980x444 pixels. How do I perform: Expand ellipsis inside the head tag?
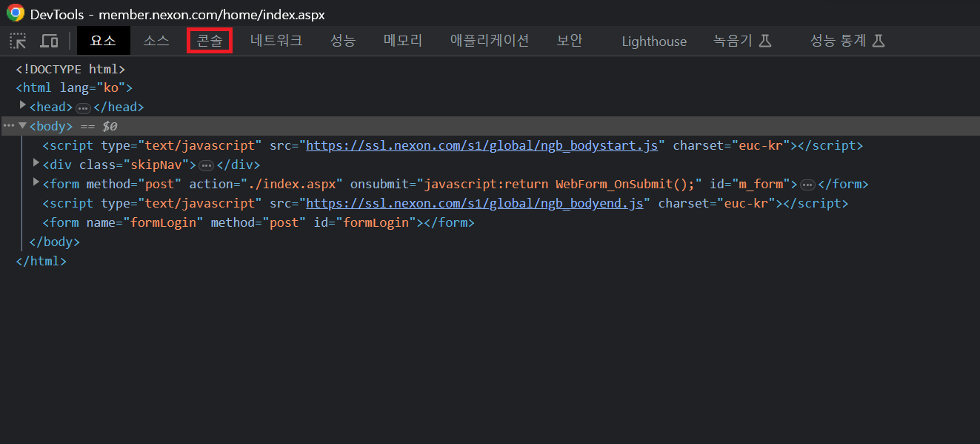83,108
